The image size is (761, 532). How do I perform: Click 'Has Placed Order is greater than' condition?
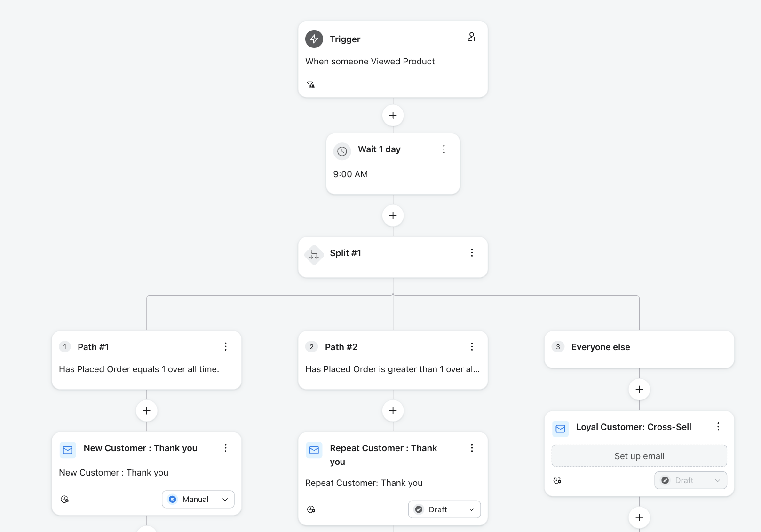(x=392, y=369)
